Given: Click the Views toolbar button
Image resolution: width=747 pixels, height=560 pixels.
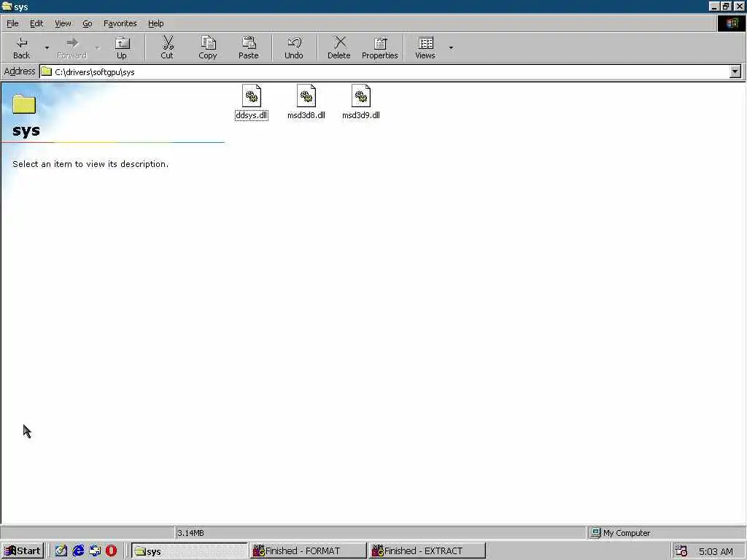Looking at the screenshot, I should pyautogui.click(x=425, y=47).
